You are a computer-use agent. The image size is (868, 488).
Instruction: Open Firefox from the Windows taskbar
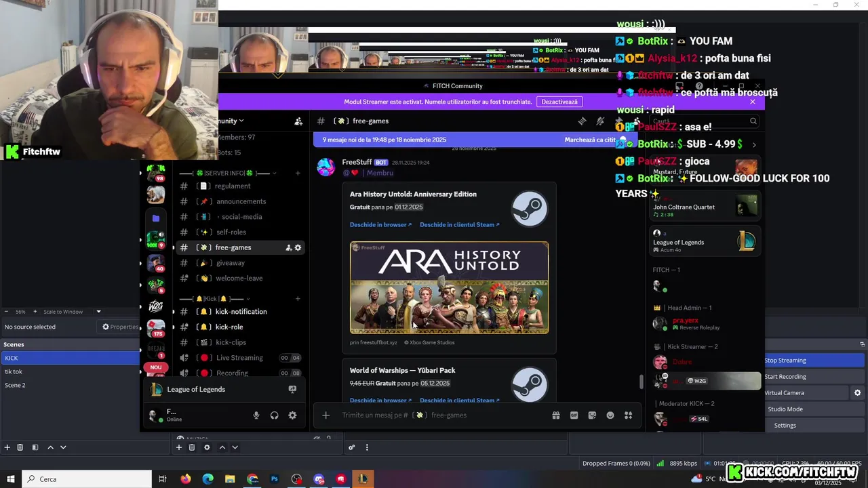[x=186, y=479]
